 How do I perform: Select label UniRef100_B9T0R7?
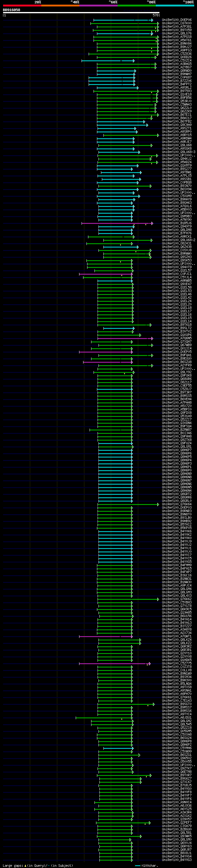tap(176, 775)
